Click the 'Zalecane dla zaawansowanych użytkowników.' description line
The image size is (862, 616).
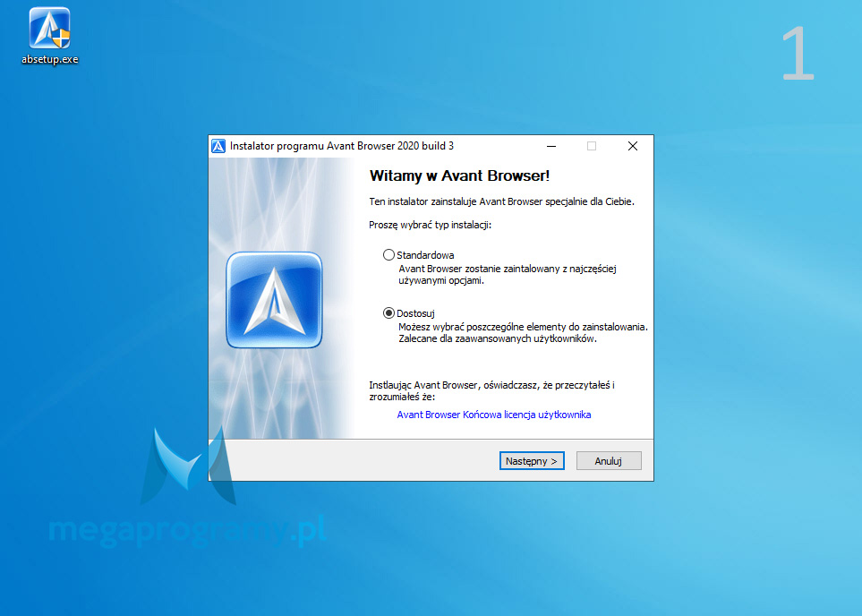pyautogui.click(x=498, y=338)
